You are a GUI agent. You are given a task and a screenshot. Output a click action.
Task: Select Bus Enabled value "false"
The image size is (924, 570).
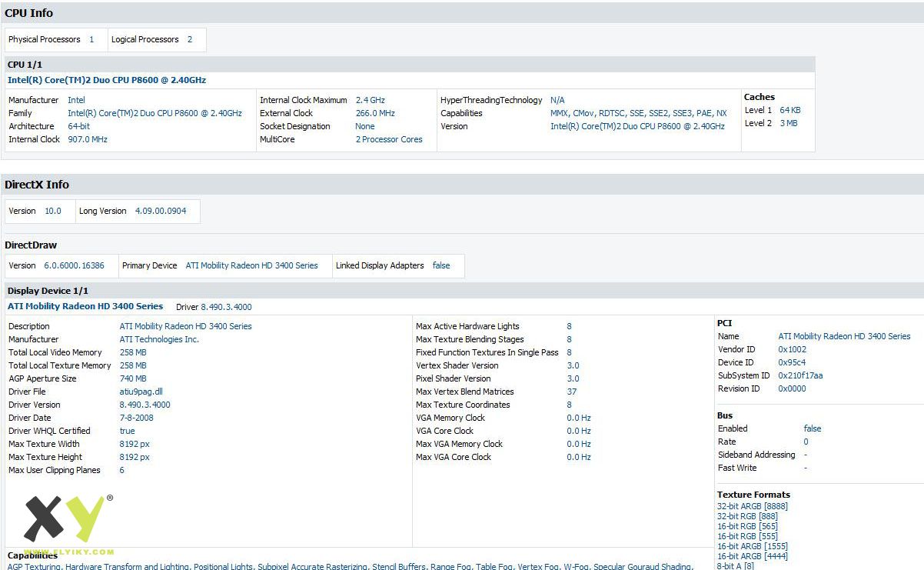click(813, 428)
